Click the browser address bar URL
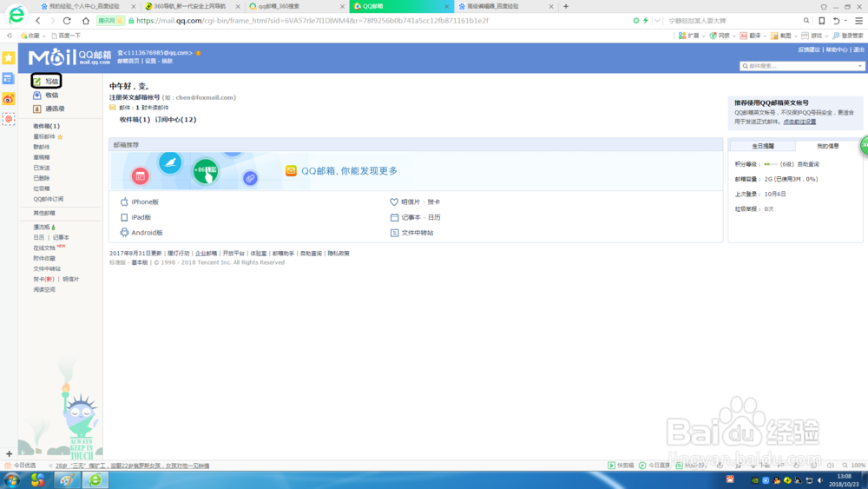Image resolution: width=868 pixels, height=489 pixels. click(x=312, y=21)
